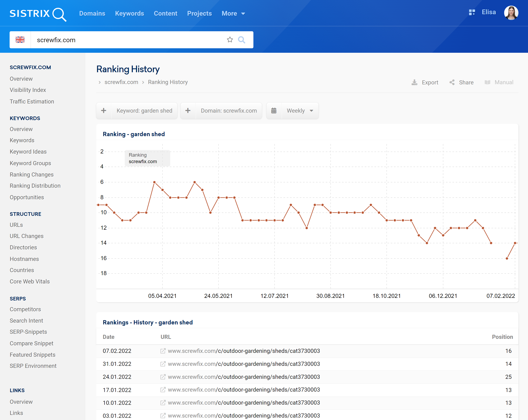Open Core Web Vitals in sidebar
Image resolution: width=528 pixels, height=420 pixels.
(30, 282)
